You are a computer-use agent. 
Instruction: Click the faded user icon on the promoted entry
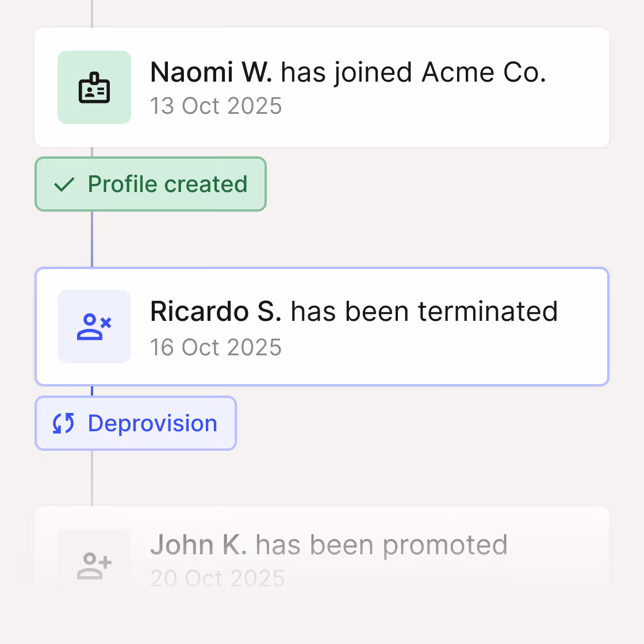point(94,565)
